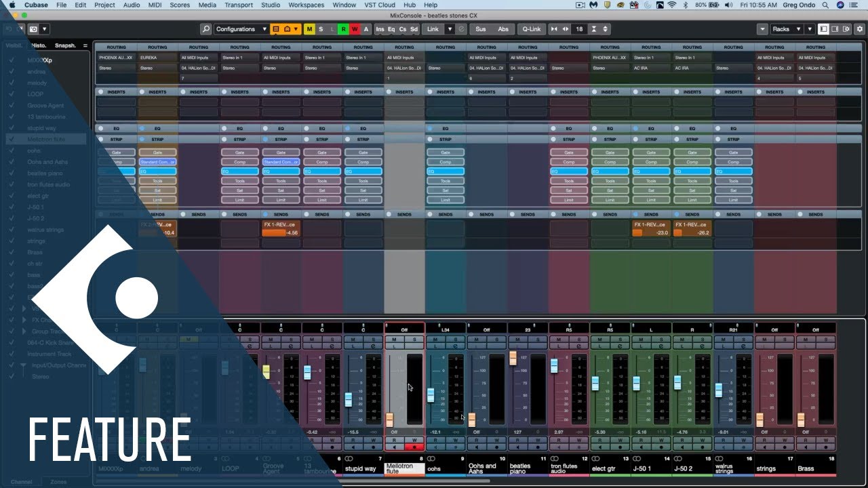The height and width of the screenshot is (488, 868).
Task: Open MixConsole settings gear icon
Action: [x=859, y=29]
